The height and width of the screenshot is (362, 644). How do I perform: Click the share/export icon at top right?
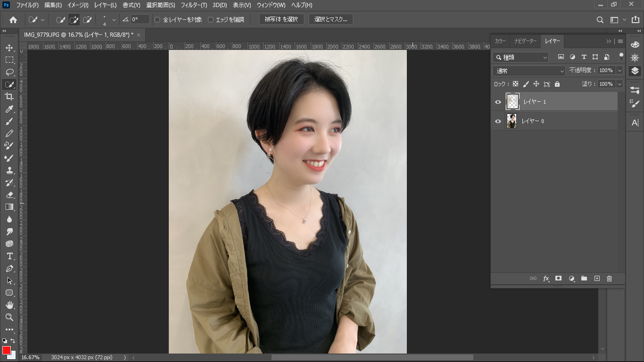pyautogui.click(x=635, y=20)
